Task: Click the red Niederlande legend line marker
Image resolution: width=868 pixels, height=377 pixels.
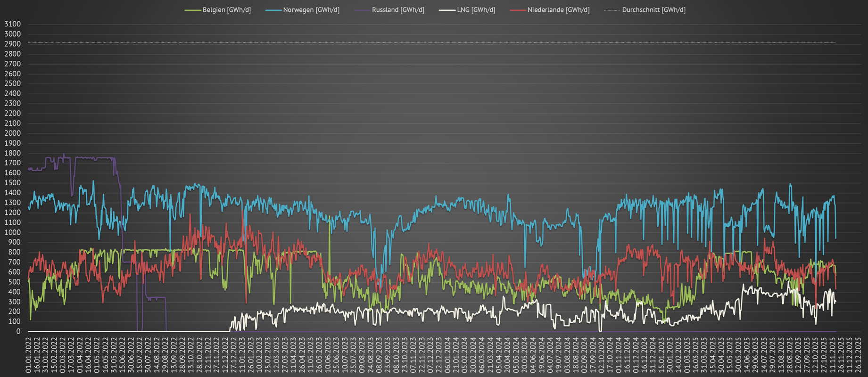Action: pyautogui.click(x=518, y=10)
